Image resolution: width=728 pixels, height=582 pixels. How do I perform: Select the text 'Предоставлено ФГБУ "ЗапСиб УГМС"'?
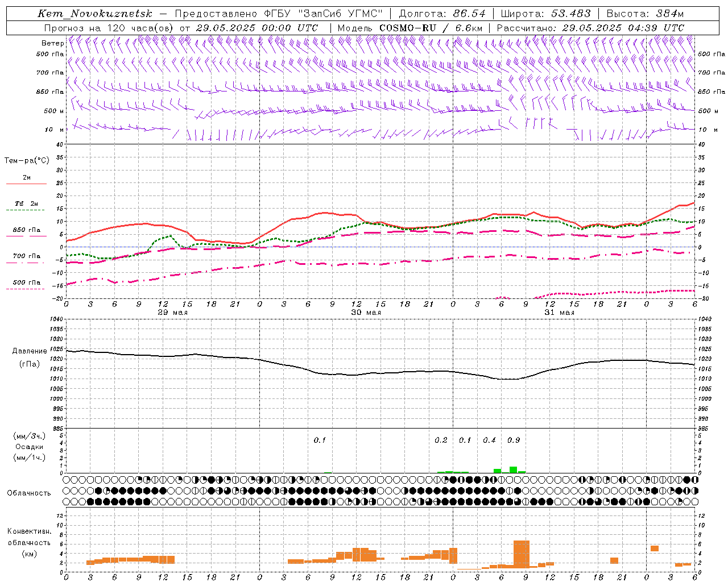click(279, 14)
